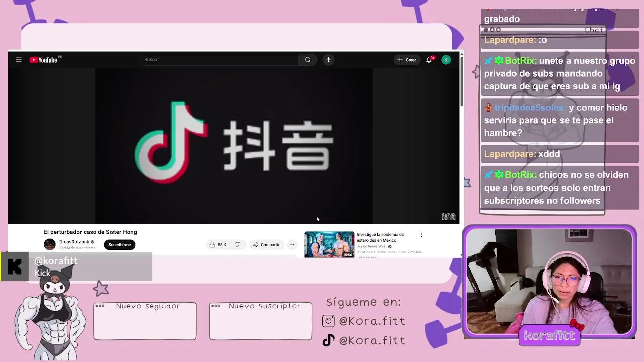Click the YouTube page vertical scrollbar
Image resolution: width=644 pixels, height=362 pixels.
461,80
